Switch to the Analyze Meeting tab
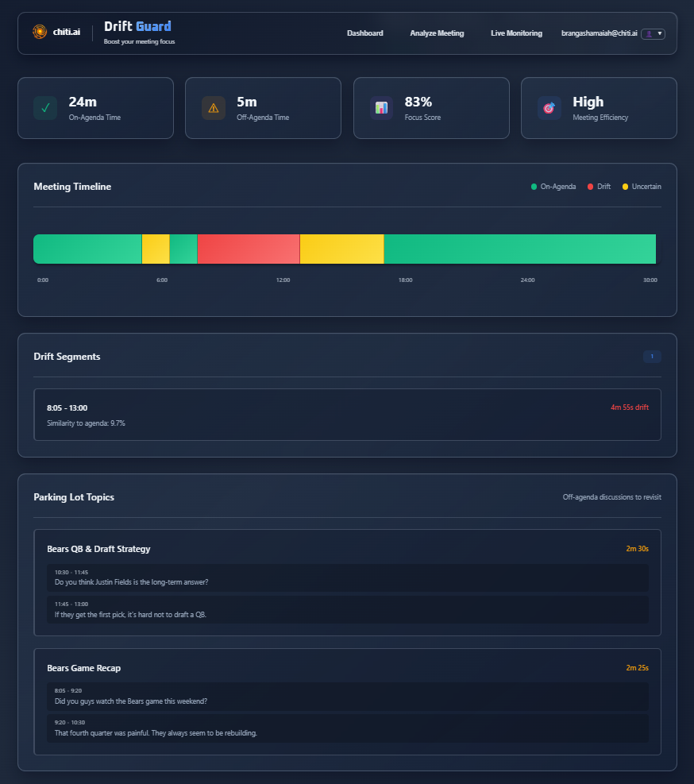The height and width of the screenshot is (784, 694). [437, 33]
